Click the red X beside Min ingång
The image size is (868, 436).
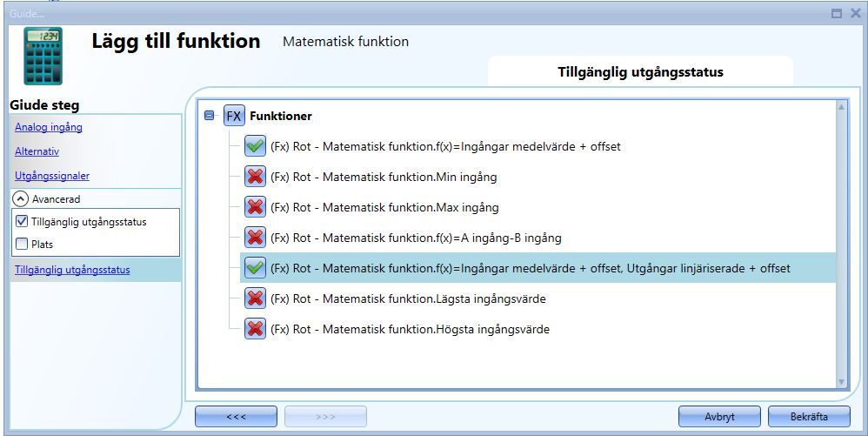(x=255, y=177)
